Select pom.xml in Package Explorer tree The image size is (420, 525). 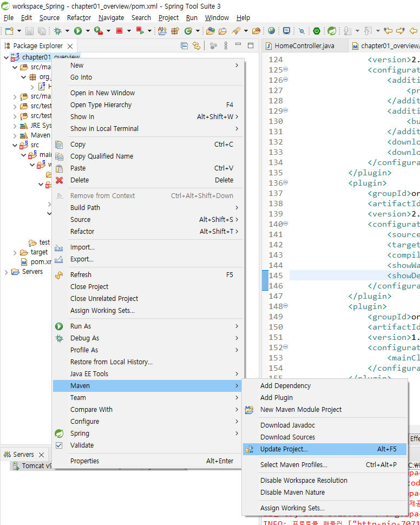pos(36,262)
